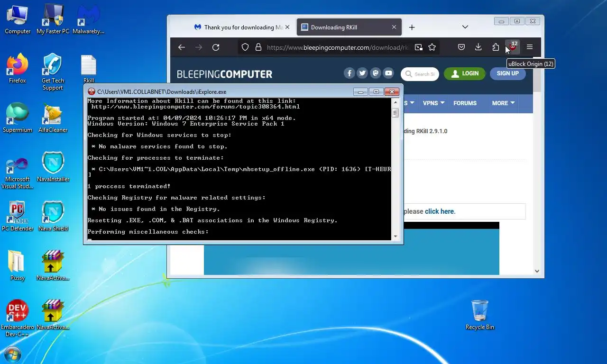
Task: Click the picture-in-picture address bar icon
Action: [419, 47]
